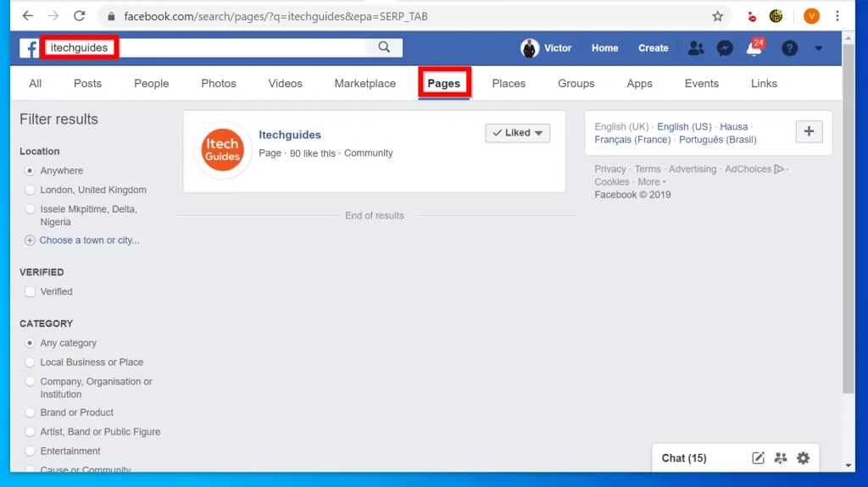This screenshot has height=487, width=868.
Task: Click the Home link
Action: tap(604, 48)
